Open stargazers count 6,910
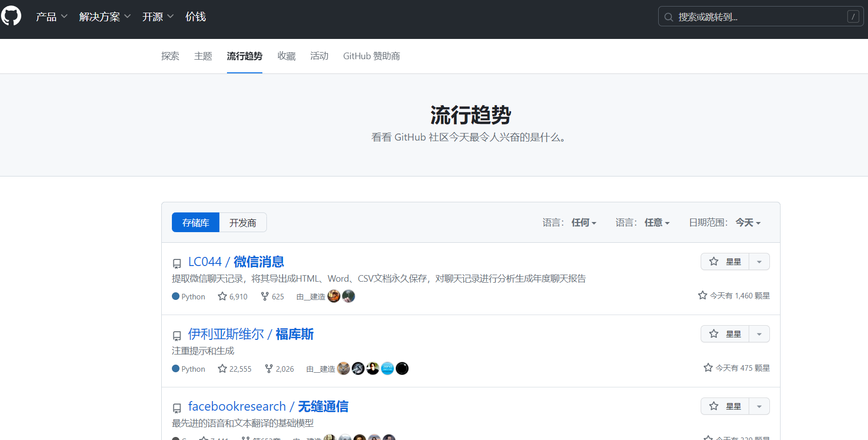Screen dimensions: 868x440 pyautogui.click(x=233, y=296)
